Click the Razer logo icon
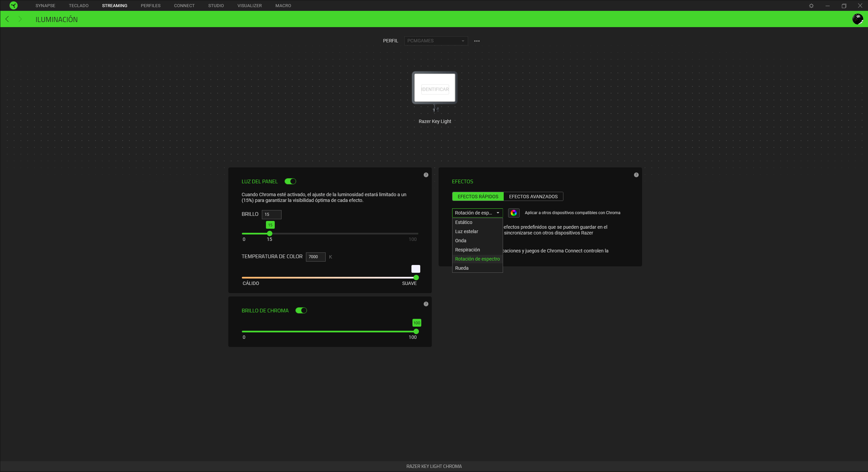The image size is (868, 472). 14,5
